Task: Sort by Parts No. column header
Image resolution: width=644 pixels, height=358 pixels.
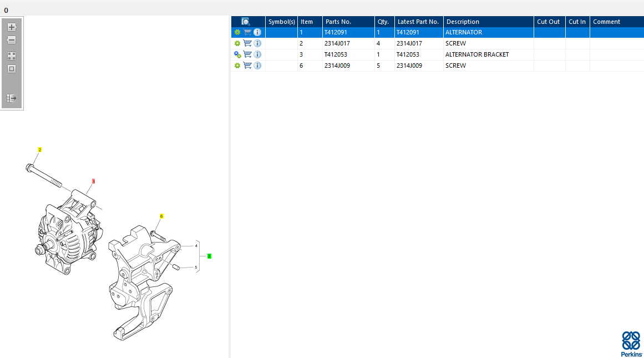Action: point(349,22)
